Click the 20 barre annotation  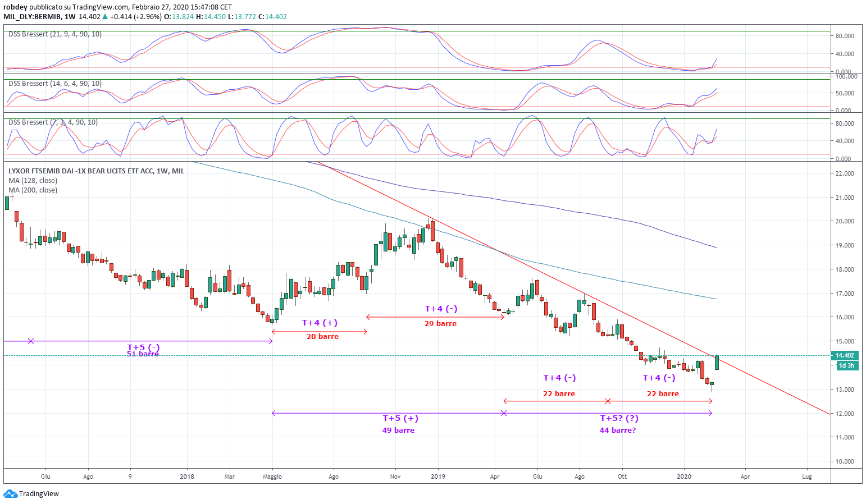322,336
